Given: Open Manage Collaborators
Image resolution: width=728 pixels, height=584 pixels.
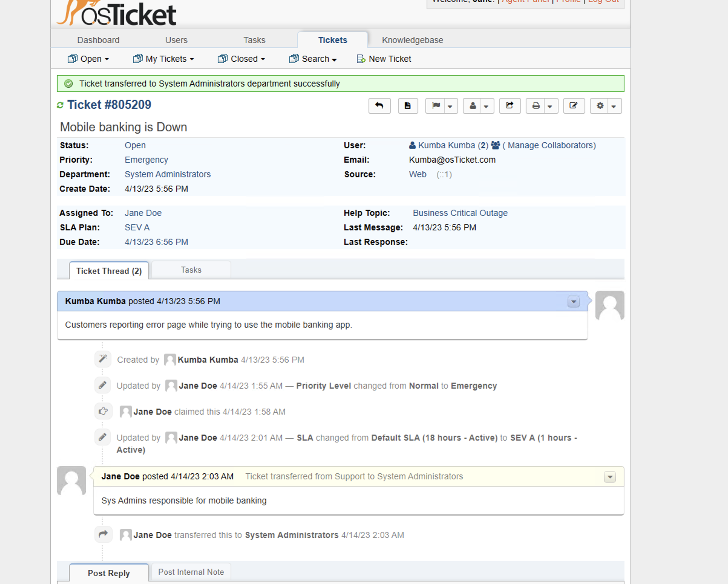Looking at the screenshot, I should coord(549,145).
